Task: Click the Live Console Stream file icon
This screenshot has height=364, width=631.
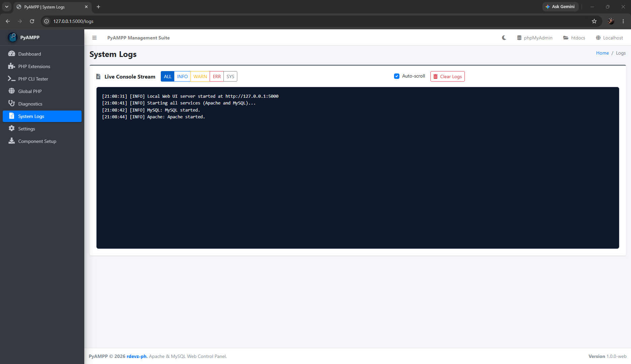Action: (98, 77)
